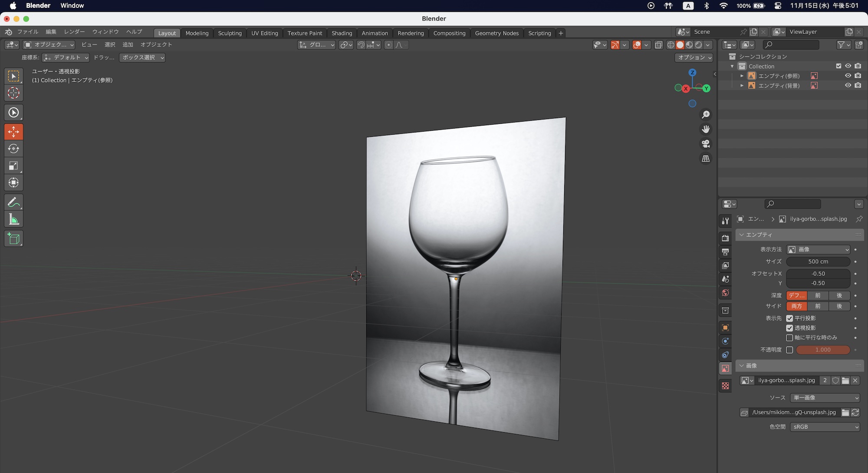The width and height of the screenshot is (868, 473).
Task: Click the サイズ 500 cm field
Action: [818, 261]
